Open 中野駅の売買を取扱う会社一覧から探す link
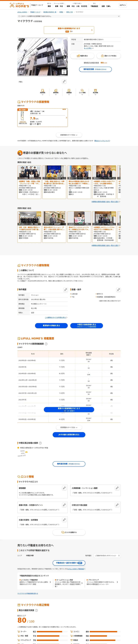The width and height of the screenshot is (138, 644). (x=105, y=245)
